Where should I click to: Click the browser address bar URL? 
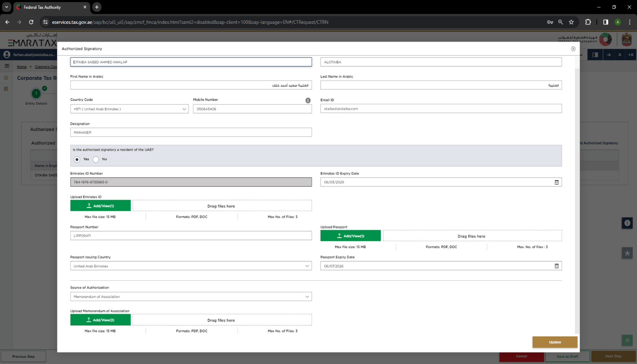coord(190,22)
